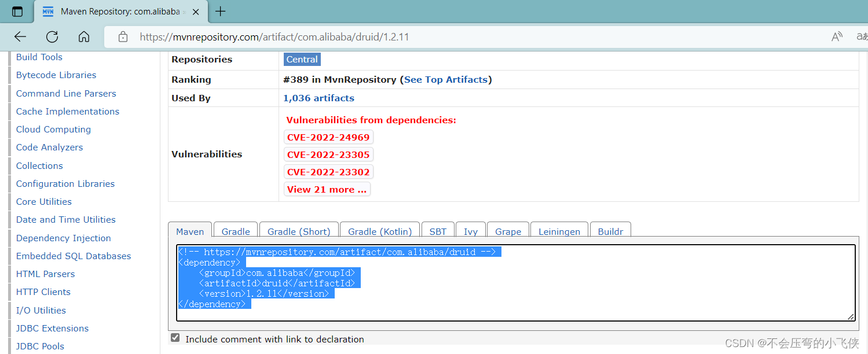Refresh the current page
Viewport: 868px width, 354px height.
coord(52,37)
